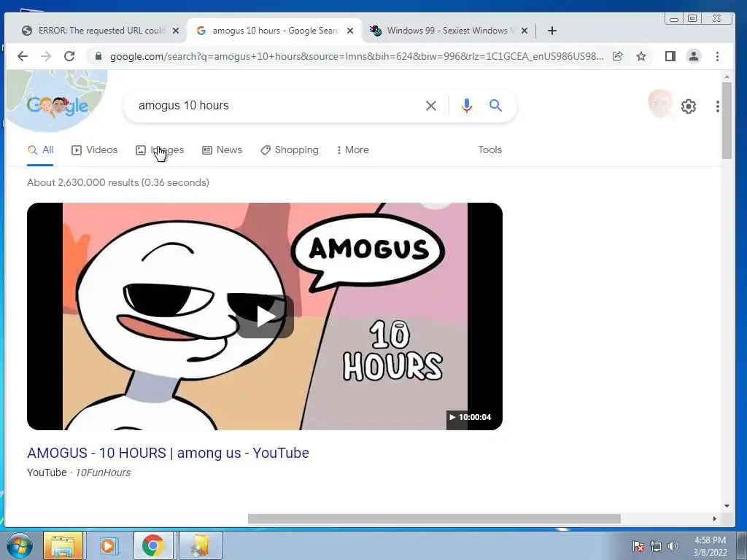Click the Google doodle logo
Image resolution: width=747 pixels, height=560 pixels.
pyautogui.click(x=57, y=106)
